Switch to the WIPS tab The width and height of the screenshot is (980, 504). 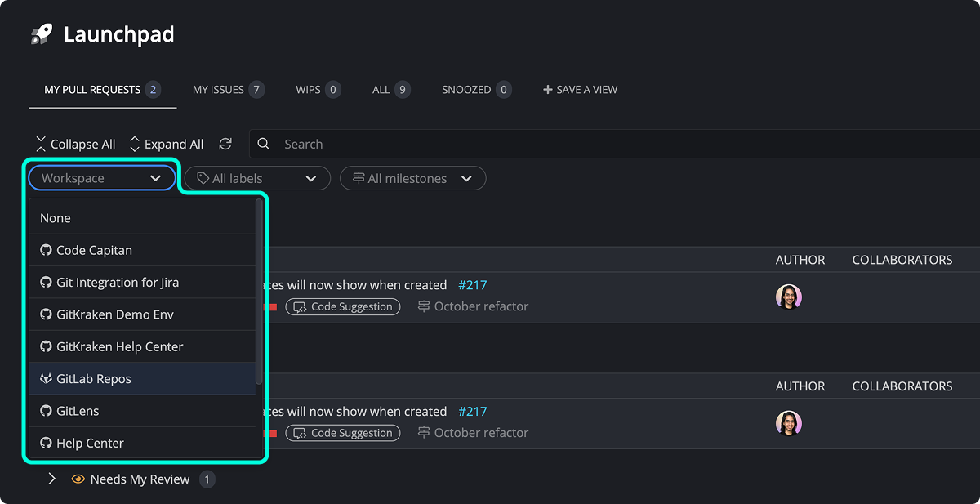[x=308, y=90]
